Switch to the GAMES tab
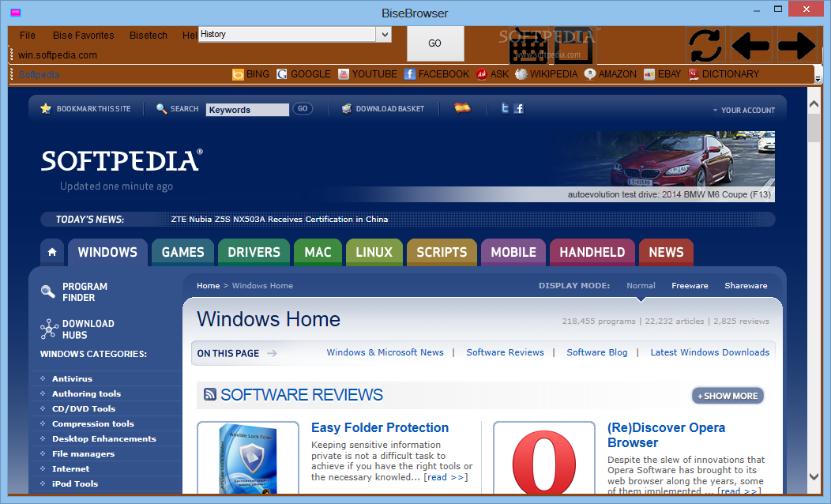This screenshot has height=504, width=831. pos(182,252)
